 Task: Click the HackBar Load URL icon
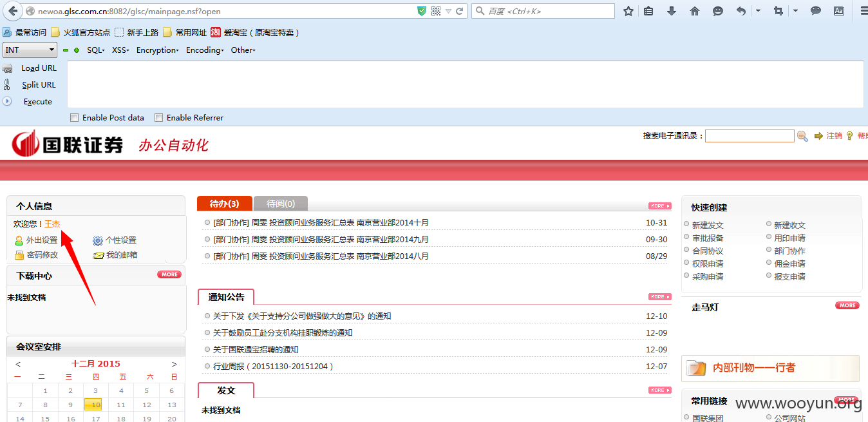(8, 68)
